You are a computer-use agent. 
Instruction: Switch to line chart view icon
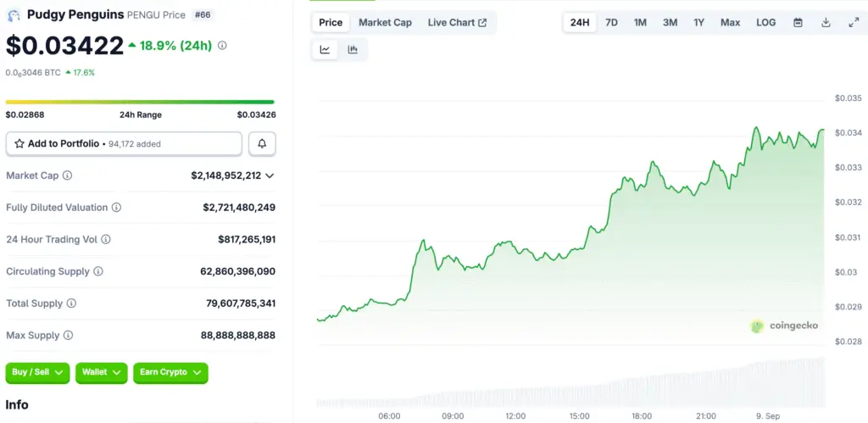click(x=325, y=50)
